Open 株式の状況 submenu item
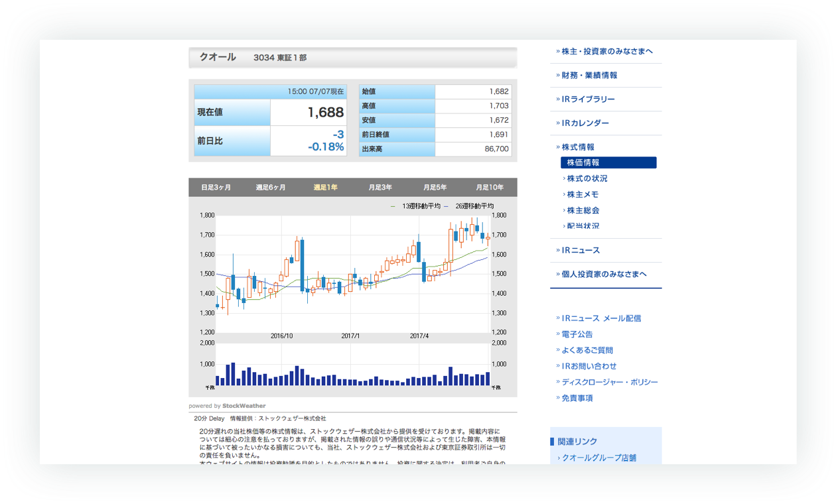 (x=587, y=178)
